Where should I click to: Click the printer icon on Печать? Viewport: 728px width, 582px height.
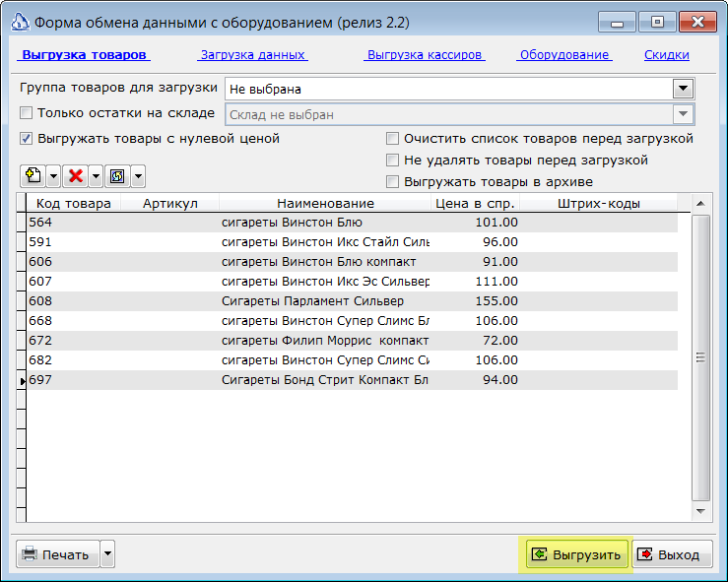pyautogui.click(x=30, y=554)
